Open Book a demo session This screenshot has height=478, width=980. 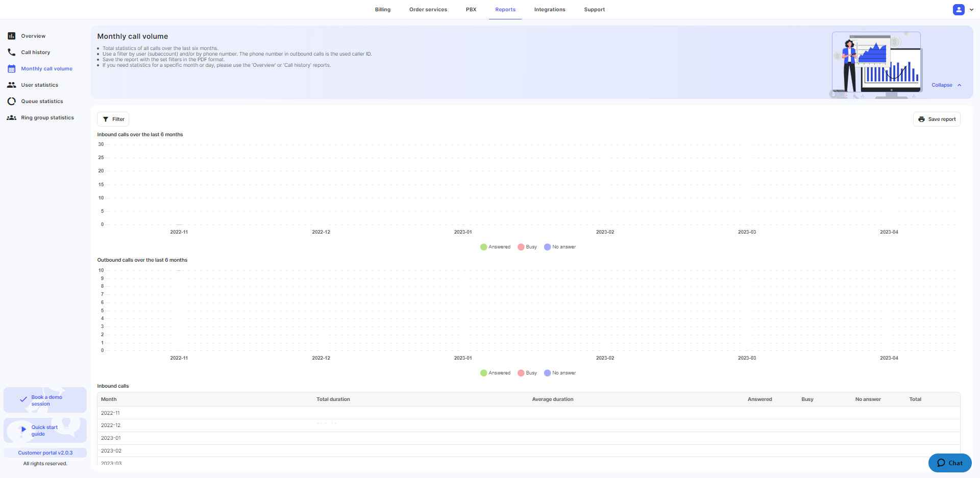point(45,400)
